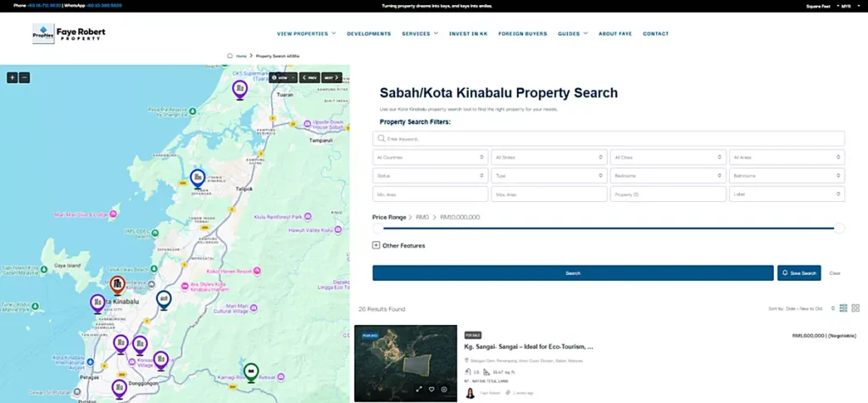Open Faye Robert agent avatar on listing
The image size is (868, 403).
pyautogui.click(x=470, y=393)
